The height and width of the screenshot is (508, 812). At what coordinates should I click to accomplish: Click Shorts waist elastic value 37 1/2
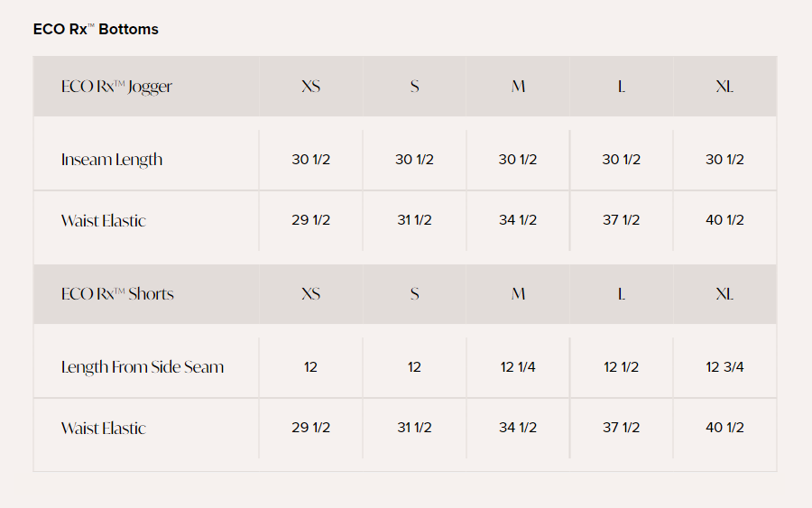(x=622, y=428)
